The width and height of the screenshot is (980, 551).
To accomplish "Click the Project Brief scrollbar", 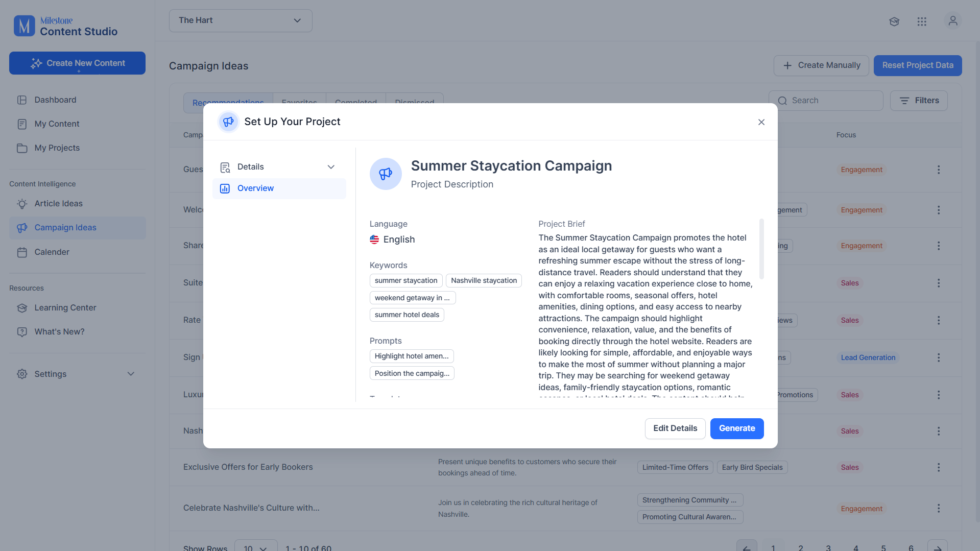I will [x=761, y=249].
